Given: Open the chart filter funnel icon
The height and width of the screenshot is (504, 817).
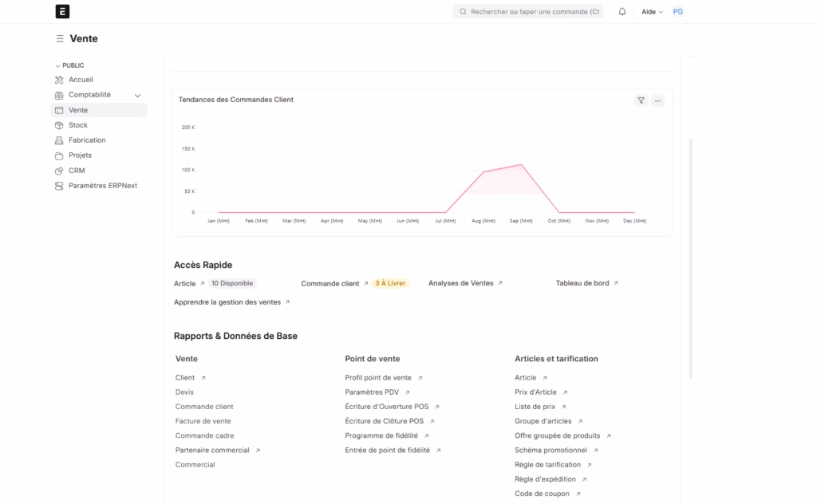Looking at the screenshot, I should point(641,100).
